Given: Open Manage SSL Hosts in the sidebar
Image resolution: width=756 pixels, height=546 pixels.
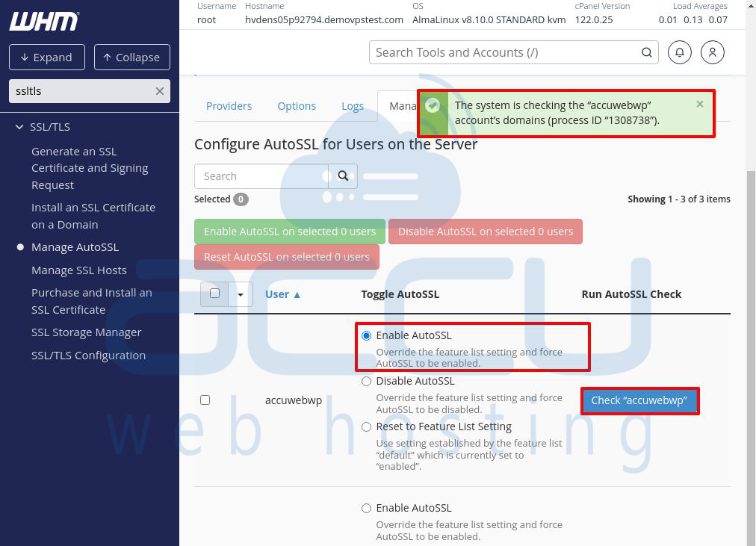Looking at the screenshot, I should pyautogui.click(x=78, y=270).
